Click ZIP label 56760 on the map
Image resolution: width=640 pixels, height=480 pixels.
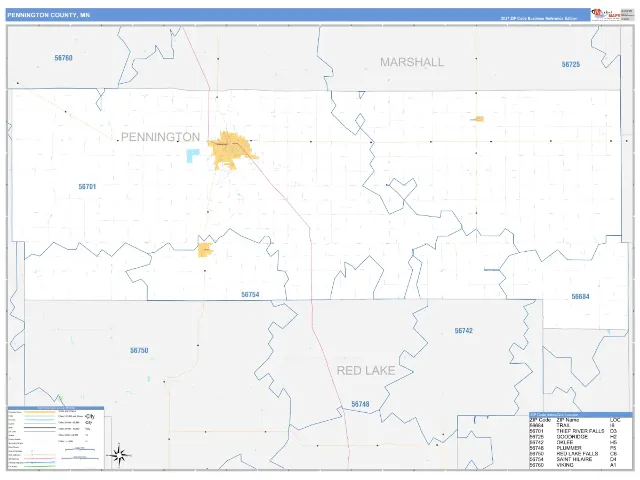[64, 58]
